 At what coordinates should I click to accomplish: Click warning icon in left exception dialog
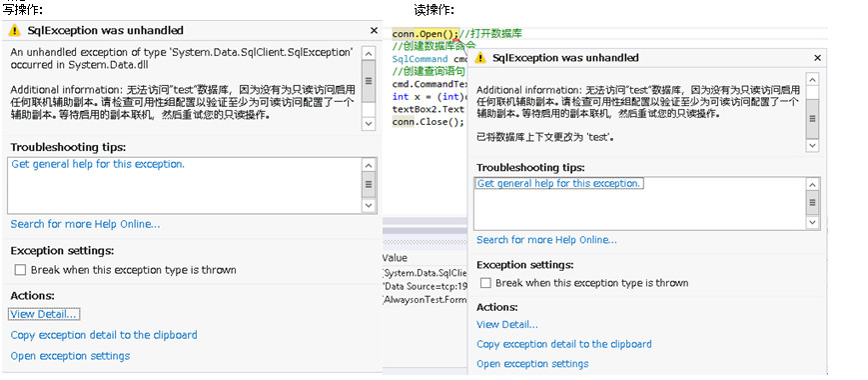coord(15,30)
